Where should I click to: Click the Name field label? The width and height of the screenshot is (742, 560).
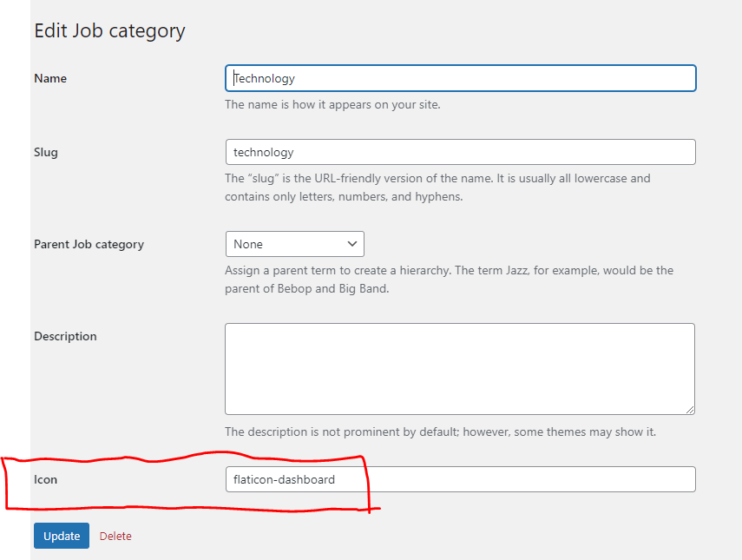coord(50,78)
